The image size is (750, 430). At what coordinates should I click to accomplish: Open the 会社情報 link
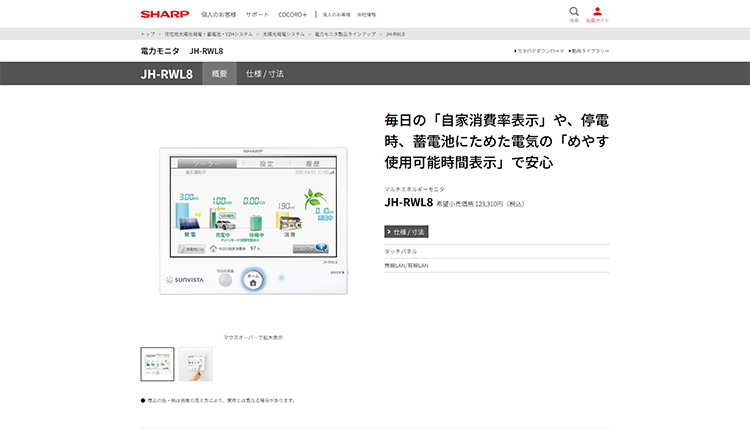click(366, 15)
